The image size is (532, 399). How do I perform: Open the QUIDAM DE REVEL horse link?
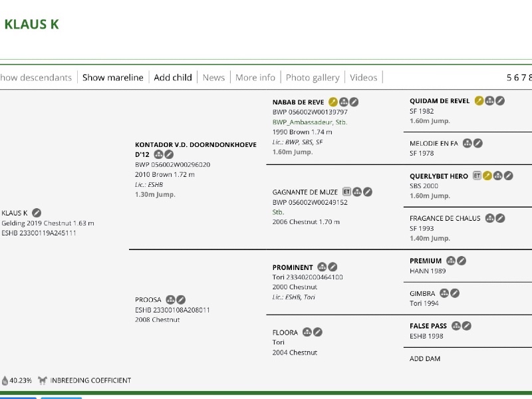440,101
